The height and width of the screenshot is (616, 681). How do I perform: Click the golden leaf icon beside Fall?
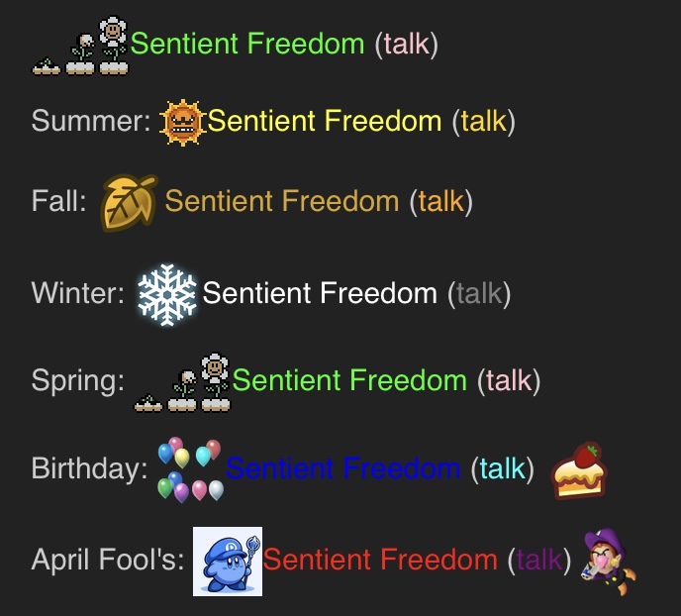[x=129, y=202]
